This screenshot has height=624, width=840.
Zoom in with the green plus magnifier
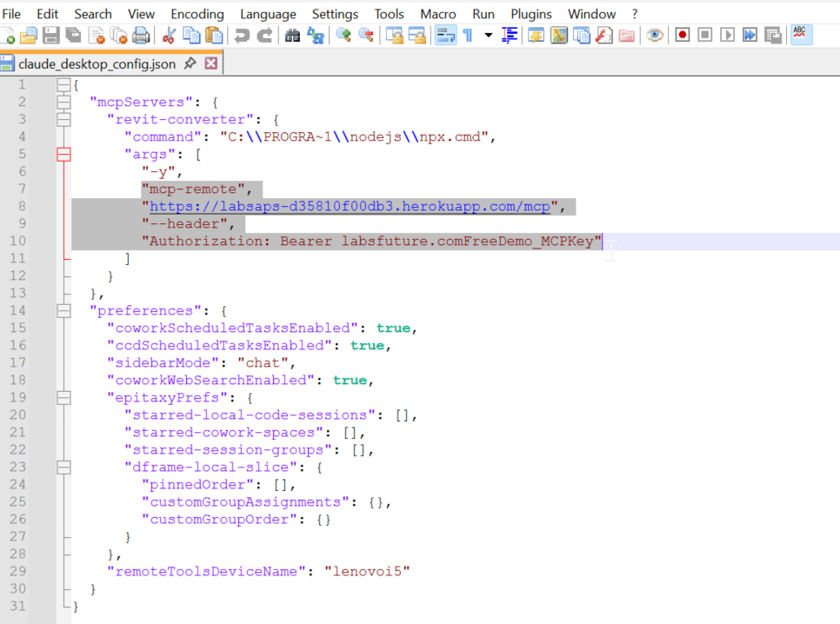click(343, 36)
